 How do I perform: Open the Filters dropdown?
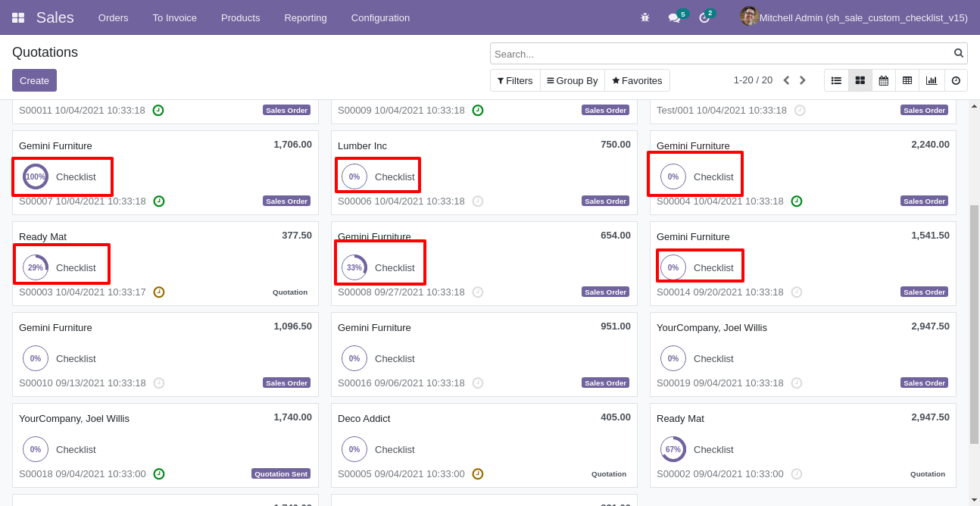515,80
